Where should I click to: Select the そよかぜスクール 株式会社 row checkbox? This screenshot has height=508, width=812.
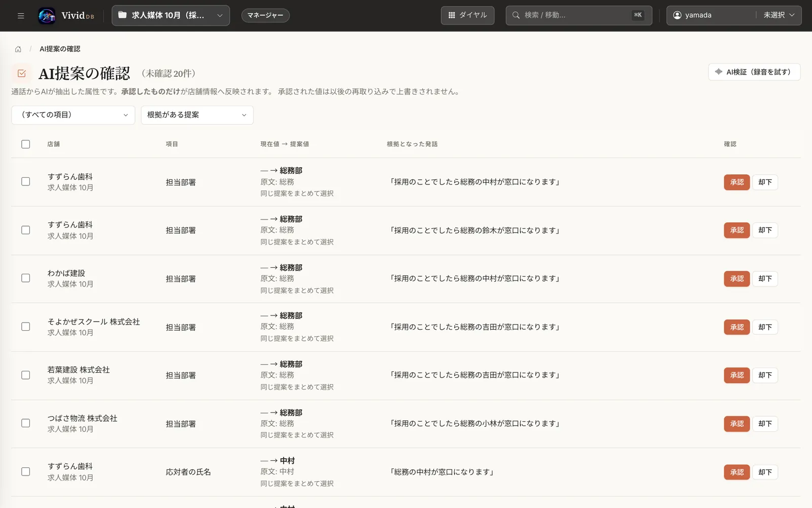point(26,327)
